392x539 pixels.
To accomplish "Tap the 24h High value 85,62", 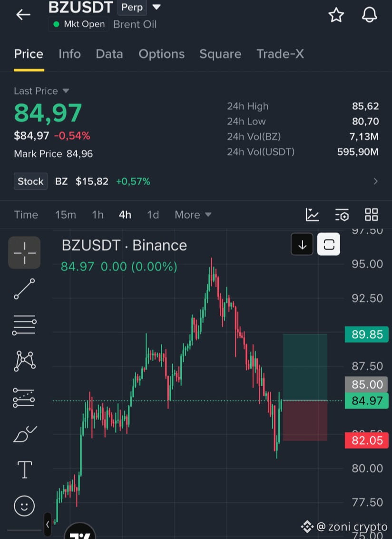I will tap(365, 106).
